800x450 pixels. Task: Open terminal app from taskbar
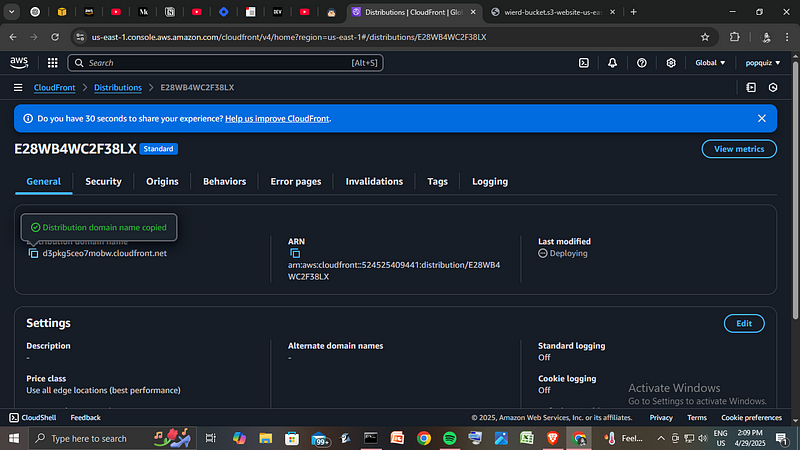click(x=371, y=438)
